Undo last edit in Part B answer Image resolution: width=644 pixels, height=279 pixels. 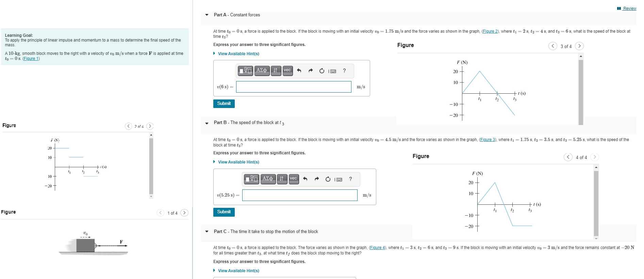point(305,179)
